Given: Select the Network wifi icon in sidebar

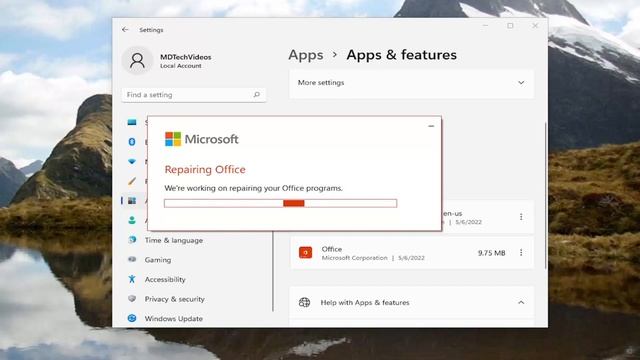Looking at the screenshot, I should coord(132,161).
